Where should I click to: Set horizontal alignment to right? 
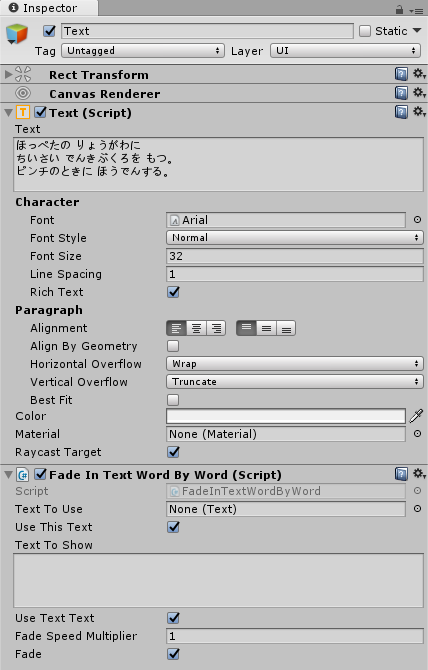216,328
